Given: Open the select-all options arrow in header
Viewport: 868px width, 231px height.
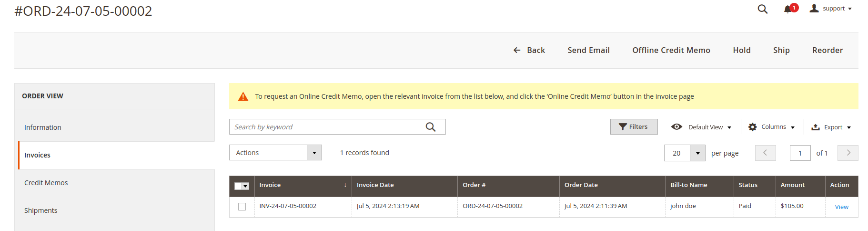Looking at the screenshot, I should (245, 186).
